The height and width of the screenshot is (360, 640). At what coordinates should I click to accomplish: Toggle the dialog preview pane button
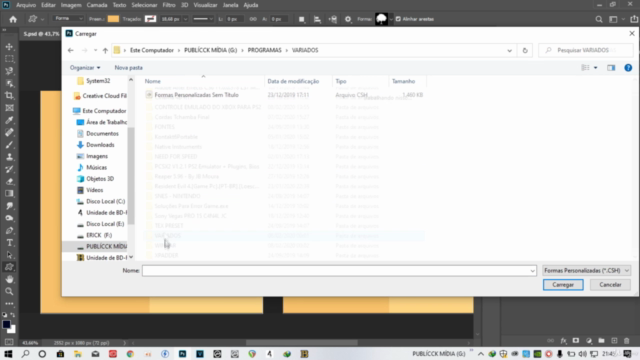pyautogui.click(x=611, y=68)
